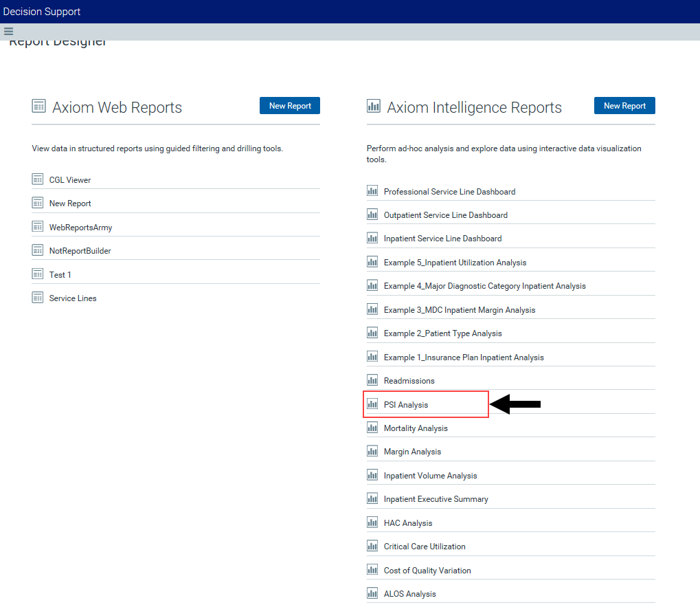
Task: Open Example 2_Patient Type Analysis report
Action: point(443,333)
